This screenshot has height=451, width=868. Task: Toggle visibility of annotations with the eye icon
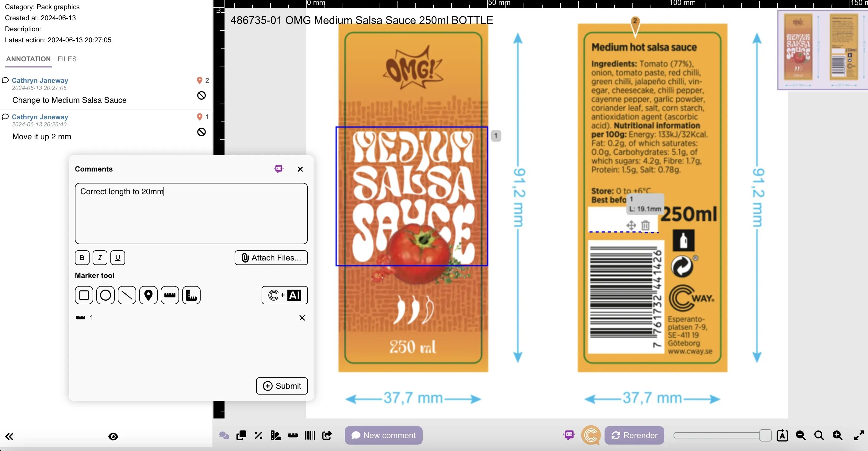(x=113, y=436)
